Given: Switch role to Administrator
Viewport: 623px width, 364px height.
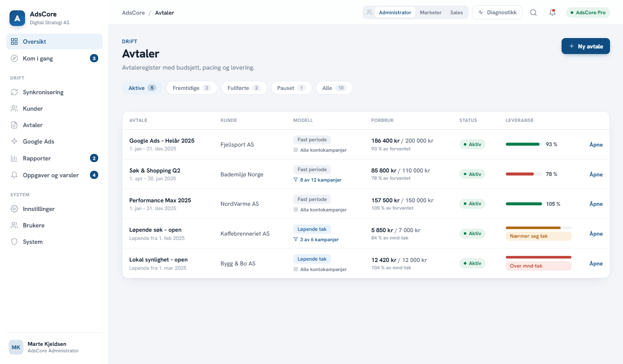Looking at the screenshot, I should (x=395, y=13).
